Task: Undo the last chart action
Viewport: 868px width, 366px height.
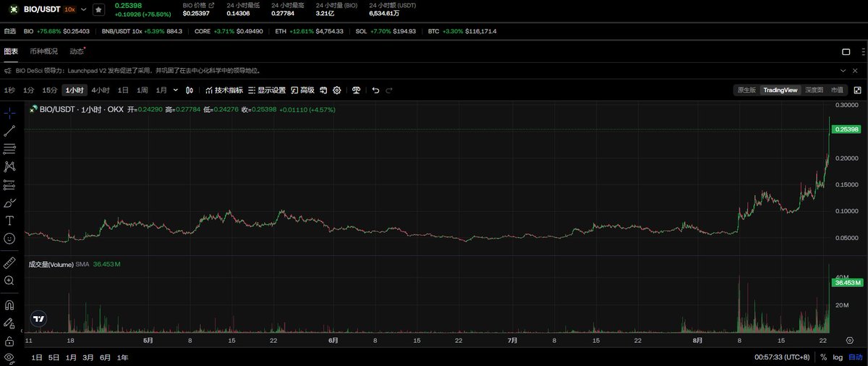Action: click(x=375, y=90)
